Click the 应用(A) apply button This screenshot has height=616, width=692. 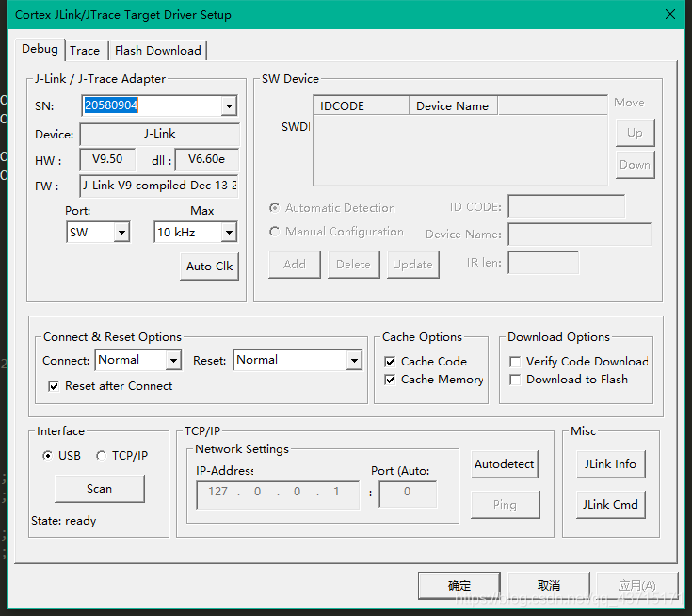637,586
